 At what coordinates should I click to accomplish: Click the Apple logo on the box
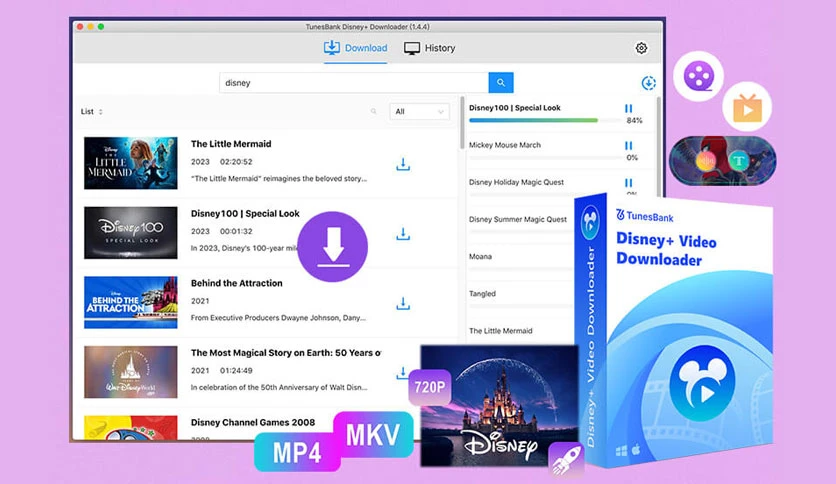tap(637, 450)
